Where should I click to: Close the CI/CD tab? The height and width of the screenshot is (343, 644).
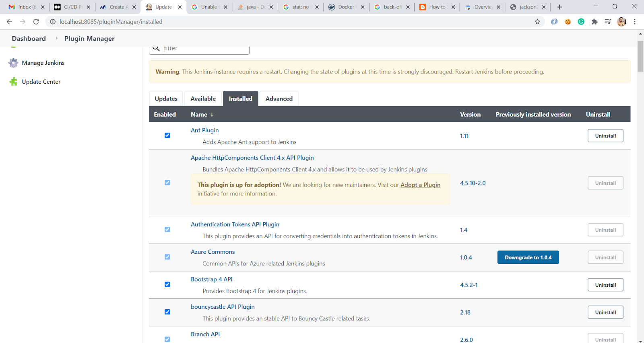coord(89,7)
